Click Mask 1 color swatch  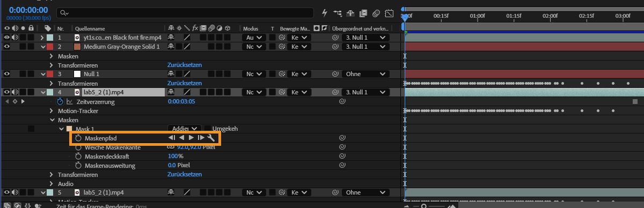point(69,129)
